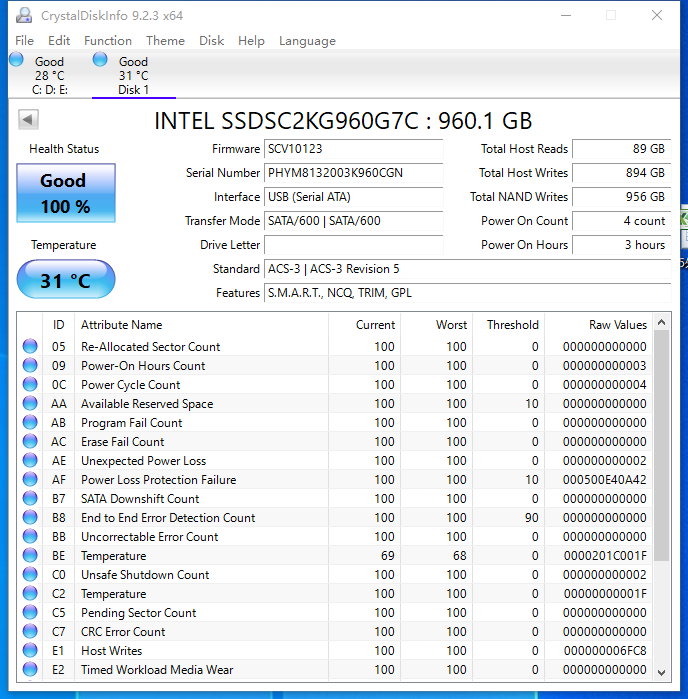
Task: Click status icon of Timed Workload Media Wear
Action: point(30,670)
